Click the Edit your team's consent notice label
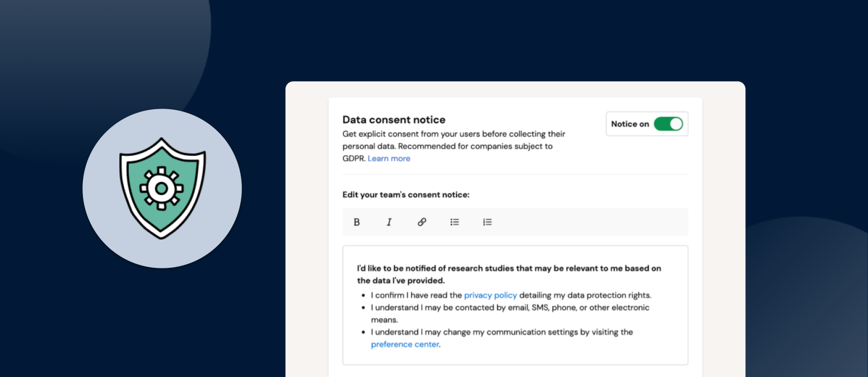 coord(407,194)
